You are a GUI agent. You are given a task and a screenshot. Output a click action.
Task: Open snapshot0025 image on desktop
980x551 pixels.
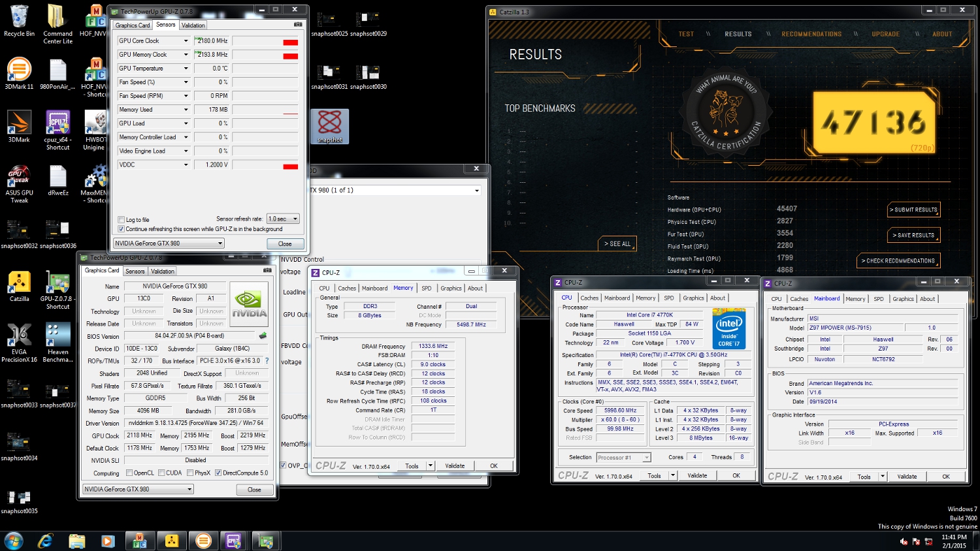329,24
